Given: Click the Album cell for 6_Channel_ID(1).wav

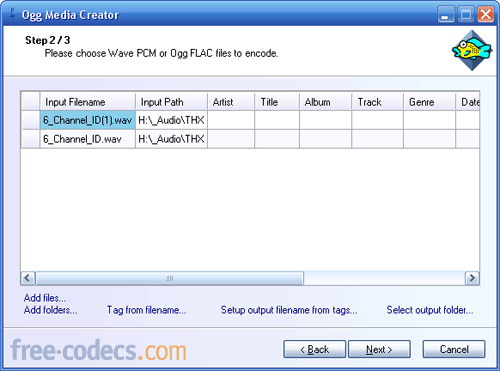Looking at the screenshot, I should click(325, 120).
